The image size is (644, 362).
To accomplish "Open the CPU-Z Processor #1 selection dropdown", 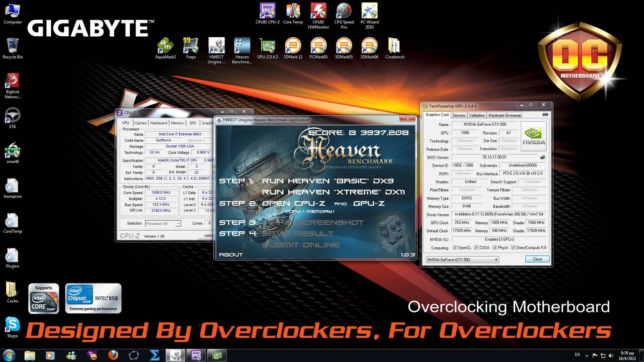I will click(x=163, y=223).
